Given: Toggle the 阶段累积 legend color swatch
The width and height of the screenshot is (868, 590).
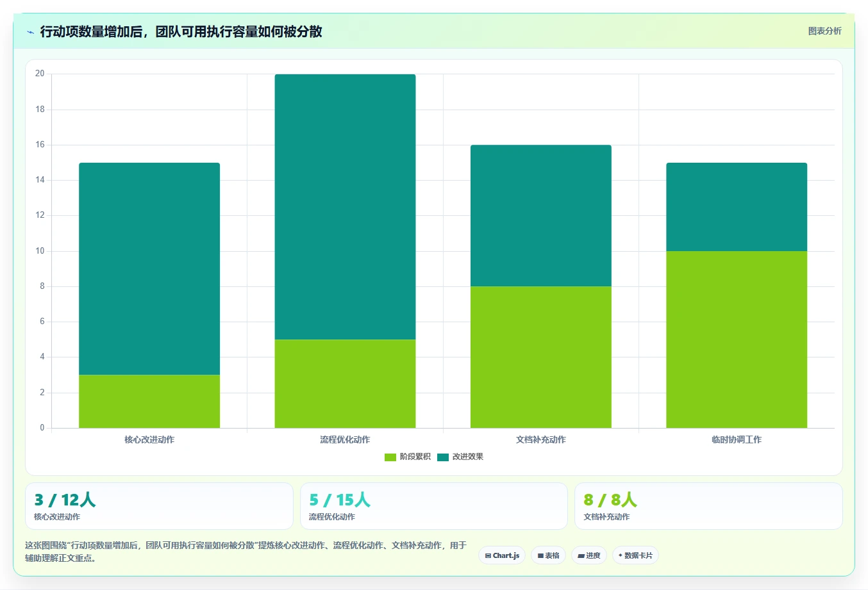Looking at the screenshot, I should click(x=390, y=457).
